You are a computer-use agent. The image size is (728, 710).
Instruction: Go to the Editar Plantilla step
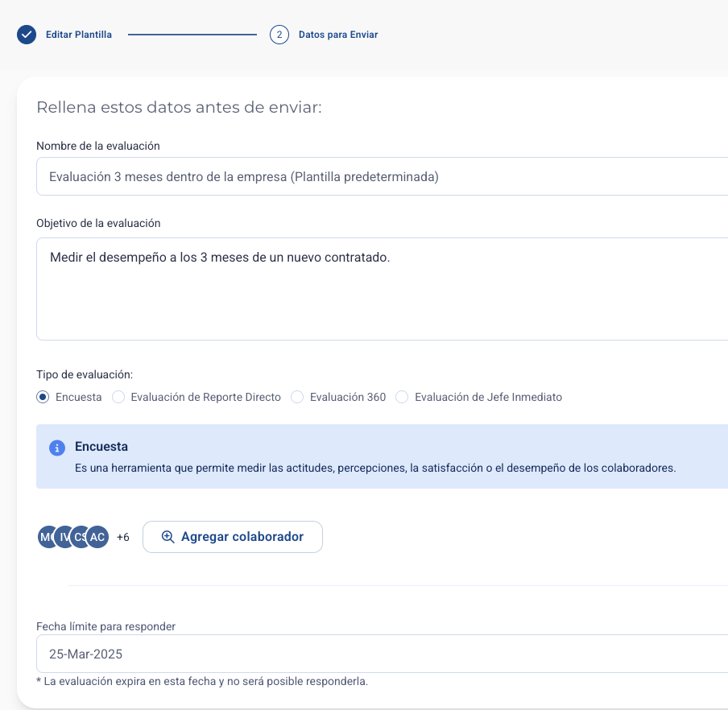tap(78, 35)
